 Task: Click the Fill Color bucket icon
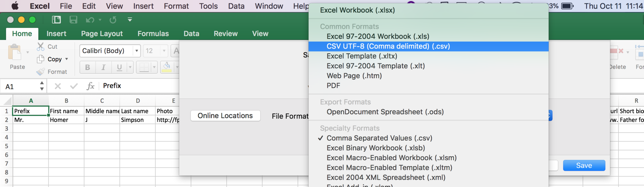point(166,67)
